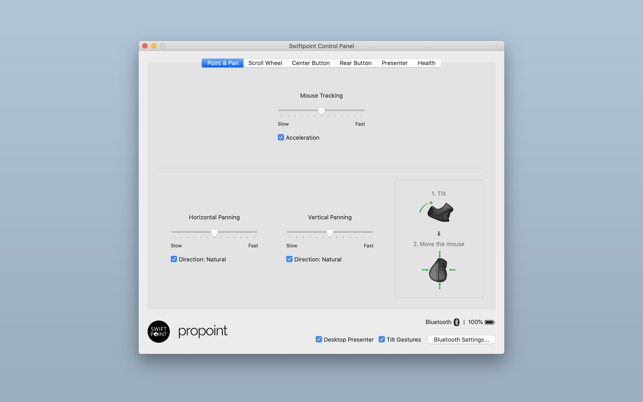Uncheck Direction: Natural under Horizontal Panning
Screen dimensions: 643x402
[174, 259]
